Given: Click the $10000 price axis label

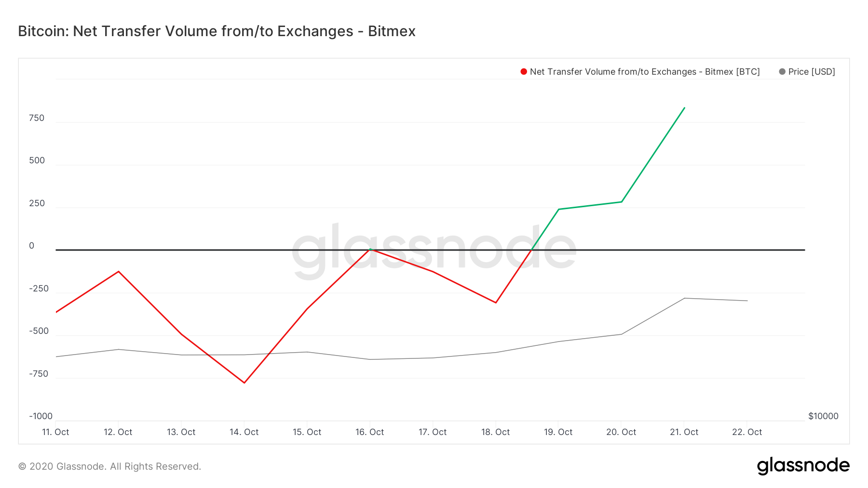Looking at the screenshot, I should tap(823, 416).
